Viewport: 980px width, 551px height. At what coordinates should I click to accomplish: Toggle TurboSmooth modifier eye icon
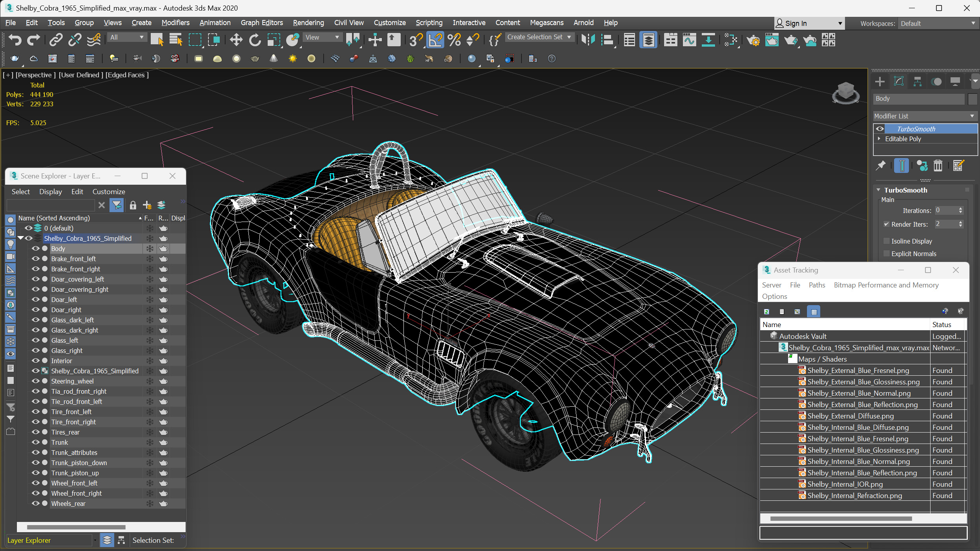click(880, 129)
